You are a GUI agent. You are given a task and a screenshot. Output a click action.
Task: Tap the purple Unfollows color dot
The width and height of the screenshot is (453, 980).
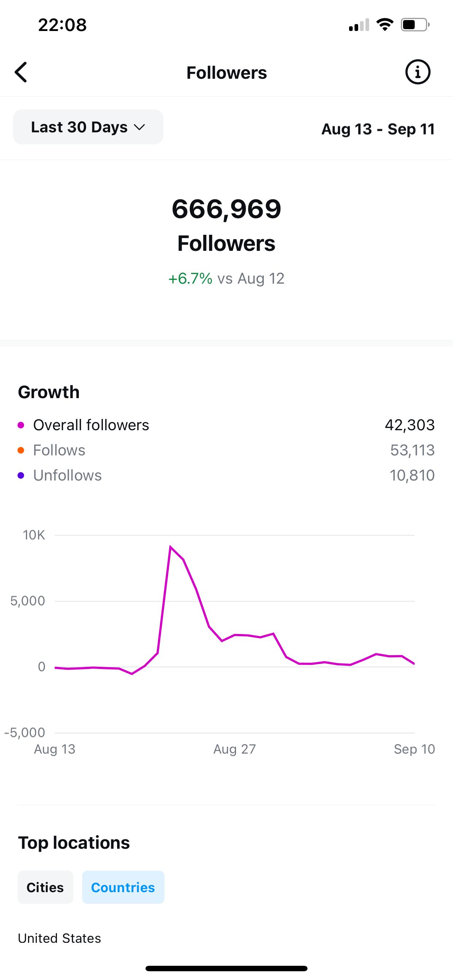(21, 475)
